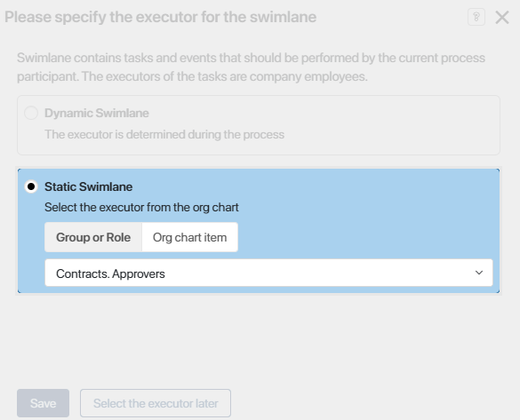This screenshot has height=420, width=520.
Task: Close the swimlane executor dialog
Action: [x=502, y=17]
